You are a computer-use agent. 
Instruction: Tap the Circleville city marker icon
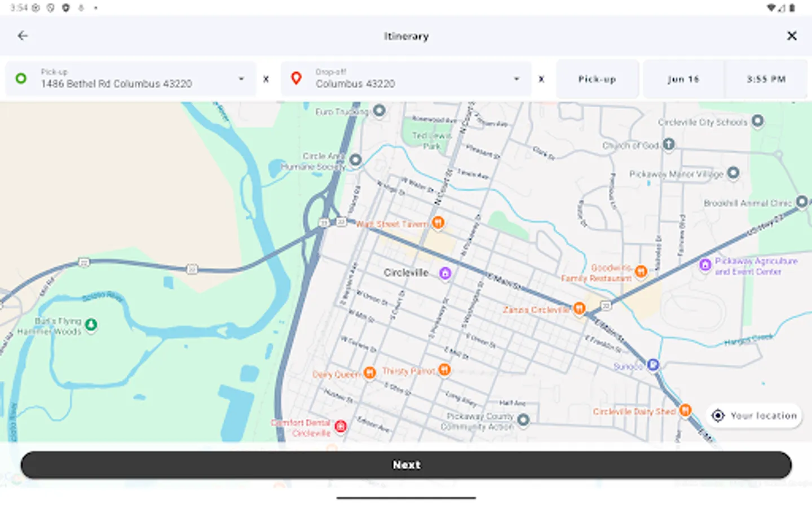[445, 273]
